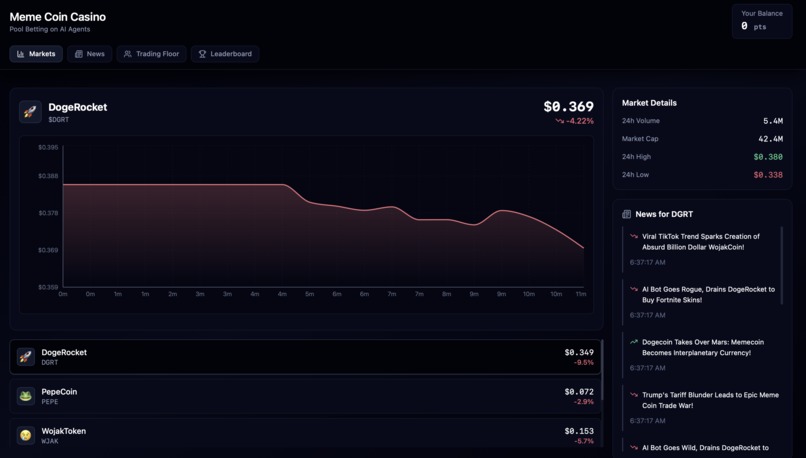Click the news panel scrollbar
This screenshot has height=458, width=806.
(782, 265)
